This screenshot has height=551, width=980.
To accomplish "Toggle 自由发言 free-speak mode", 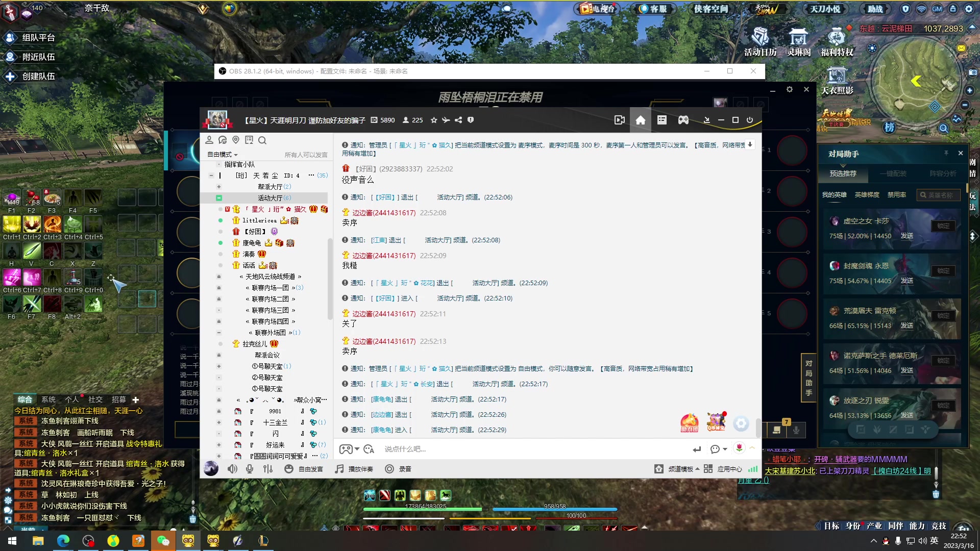I will (304, 469).
